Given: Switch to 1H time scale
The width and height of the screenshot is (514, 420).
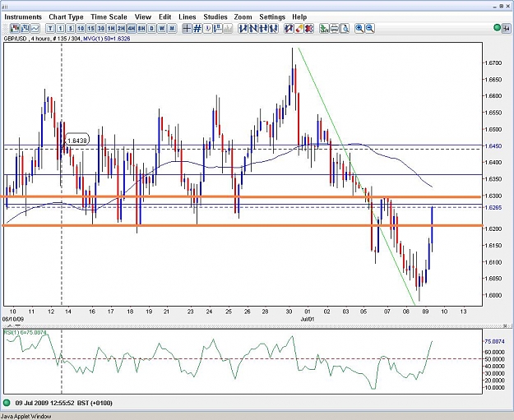Looking at the screenshot, I should pyautogui.click(x=111, y=29).
